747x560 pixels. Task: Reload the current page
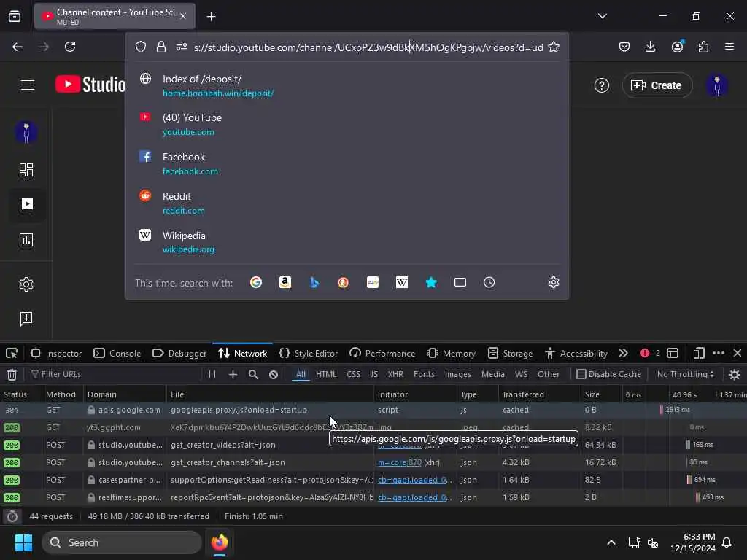click(70, 47)
